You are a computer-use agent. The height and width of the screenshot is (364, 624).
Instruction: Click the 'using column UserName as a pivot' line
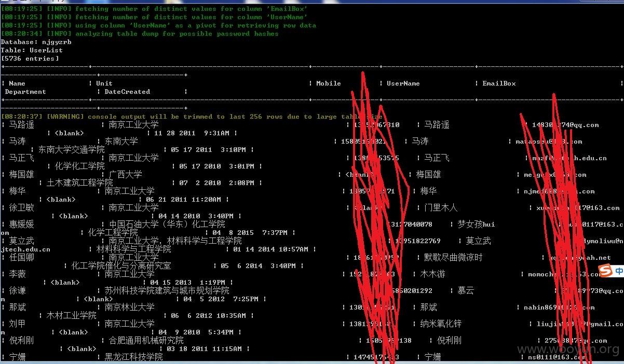point(158,25)
